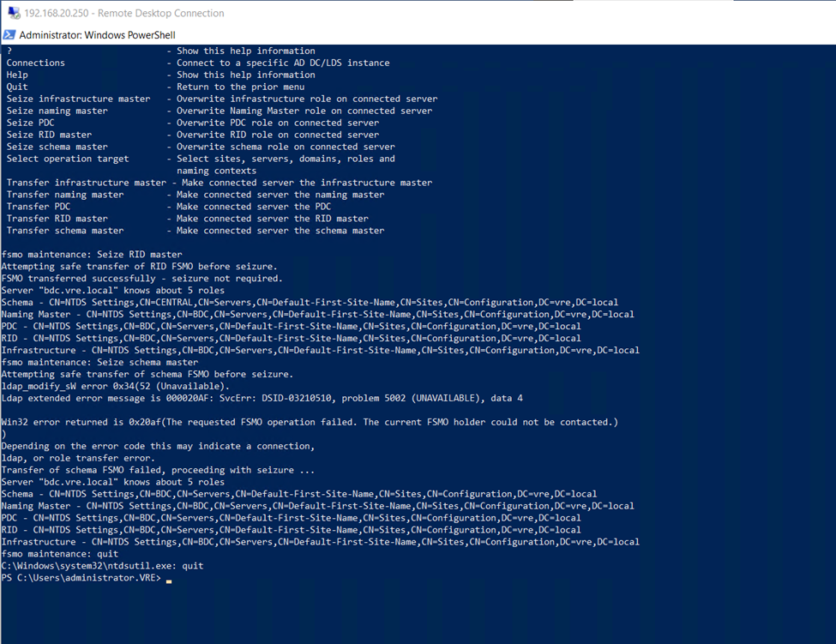Click the 'ntdsutil.exe: quit' command line
This screenshot has width=836, height=644.
(x=103, y=566)
